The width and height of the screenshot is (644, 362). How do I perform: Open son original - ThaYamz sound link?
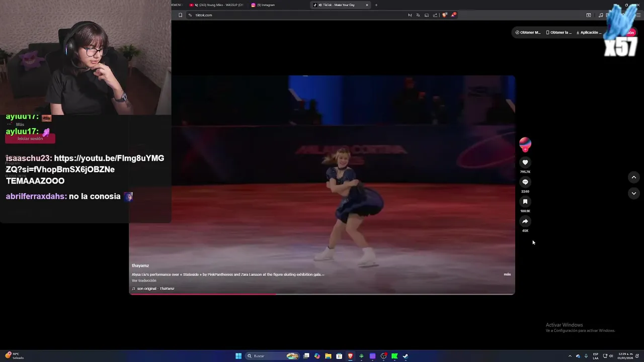[x=153, y=289]
